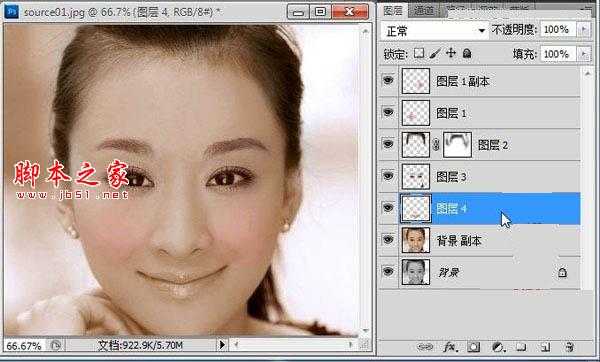The image size is (600, 362).
Task: Click canvas horizontal scrollbar left arrow
Action: pos(236,345)
